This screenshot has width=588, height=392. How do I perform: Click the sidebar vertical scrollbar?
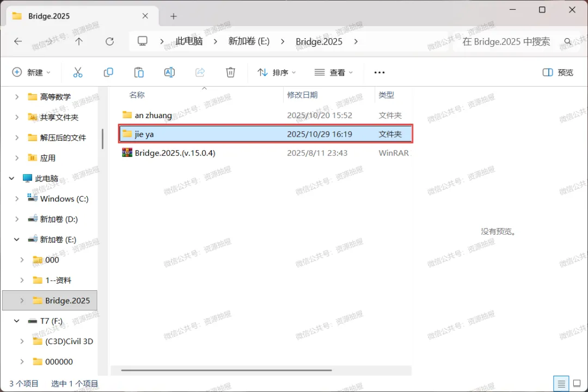pyautogui.click(x=102, y=139)
